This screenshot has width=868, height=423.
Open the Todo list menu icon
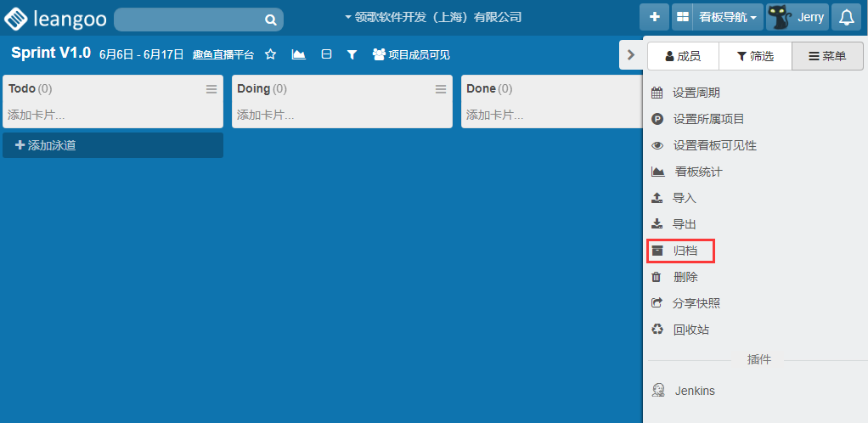[211, 89]
